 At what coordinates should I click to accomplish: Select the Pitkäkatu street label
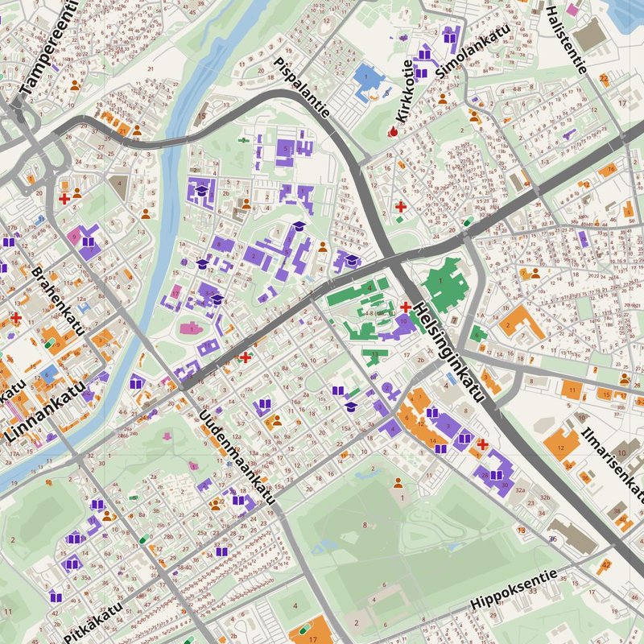pyautogui.click(x=93, y=622)
